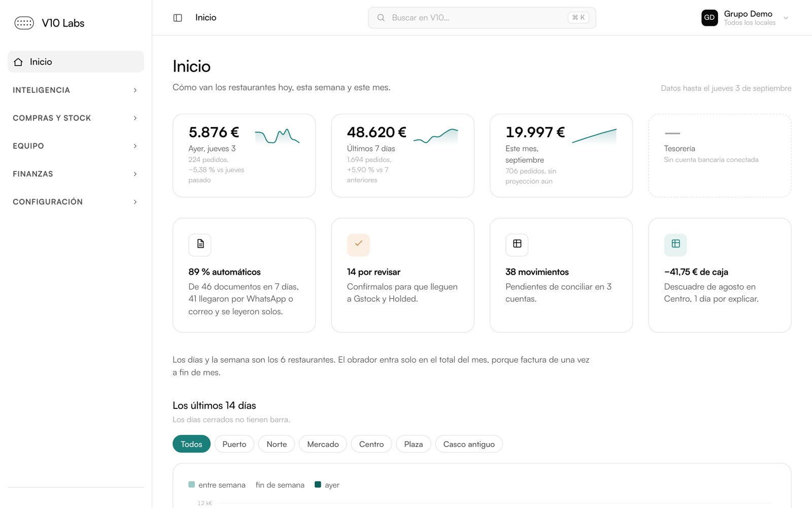Open the 14 por revisar card
The image size is (812, 508).
pos(402,275)
